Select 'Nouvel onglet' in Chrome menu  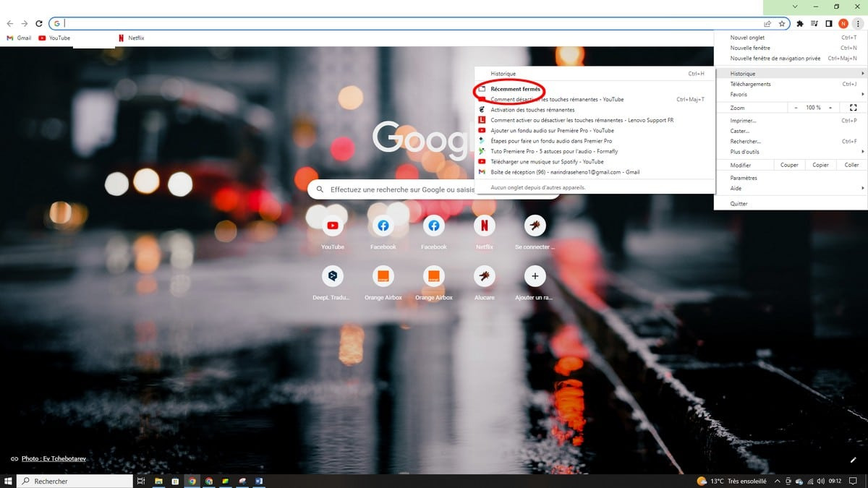pyautogui.click(x=791, y=38)
